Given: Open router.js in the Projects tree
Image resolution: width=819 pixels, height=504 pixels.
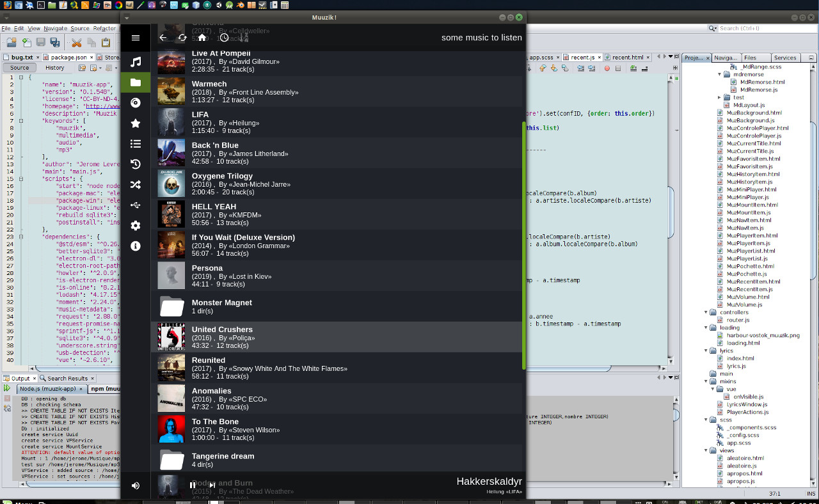Looking at the screenshot, I should point(737,320).
